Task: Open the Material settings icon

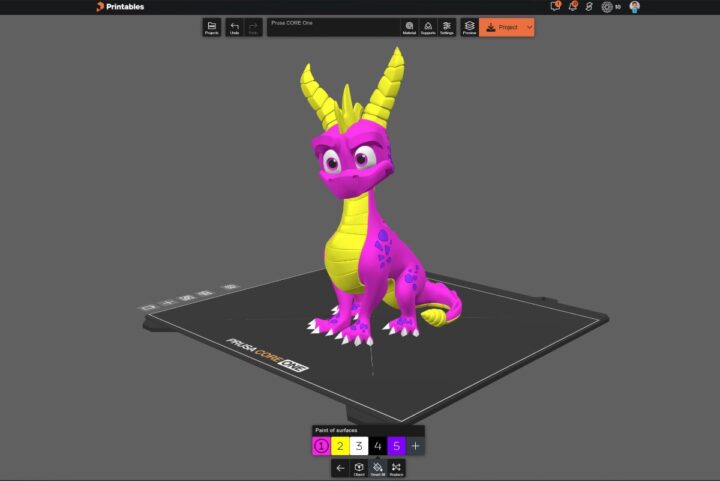Action: click(x=409, y=27)
